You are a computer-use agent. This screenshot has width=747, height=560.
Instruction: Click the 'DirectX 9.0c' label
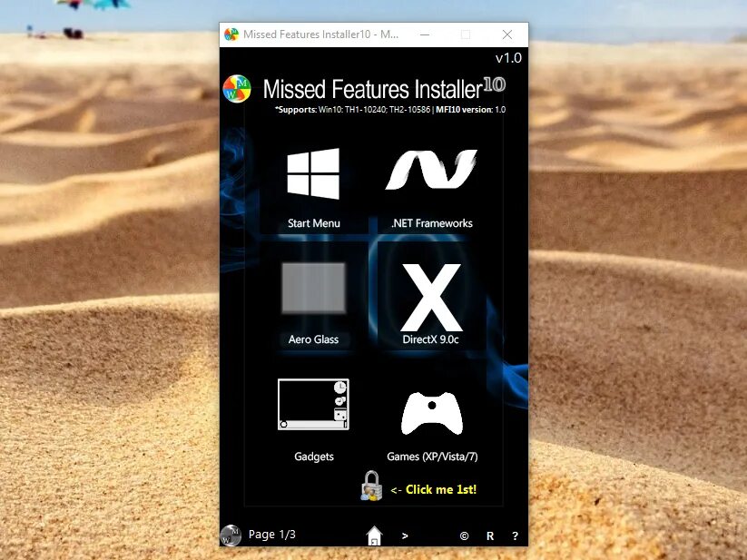tap(430, 339)
